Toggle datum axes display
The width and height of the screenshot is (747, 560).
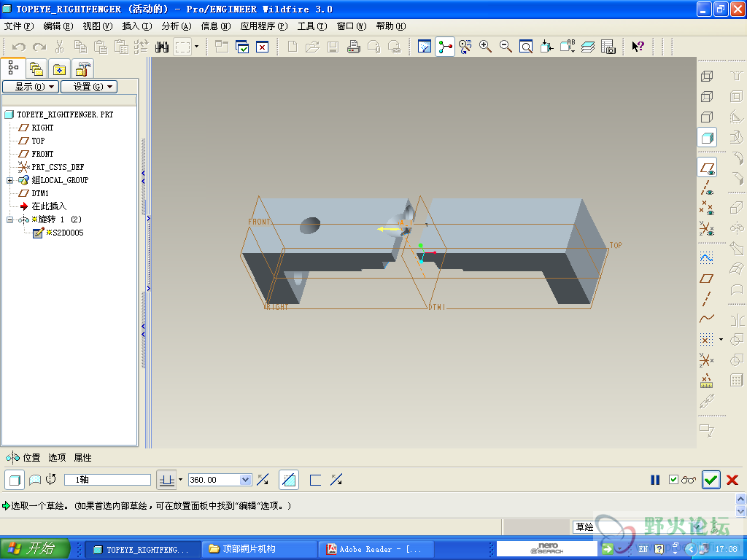click(x=707, y=188)
